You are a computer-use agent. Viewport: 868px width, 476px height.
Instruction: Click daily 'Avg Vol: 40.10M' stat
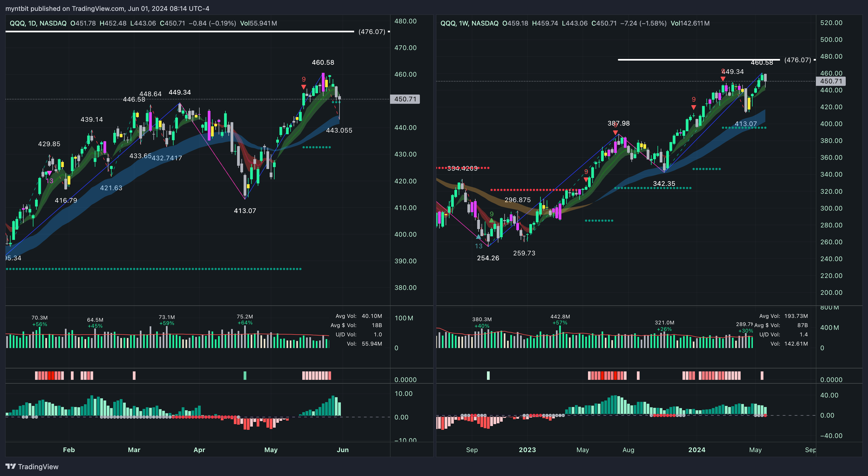pos(358,316)
